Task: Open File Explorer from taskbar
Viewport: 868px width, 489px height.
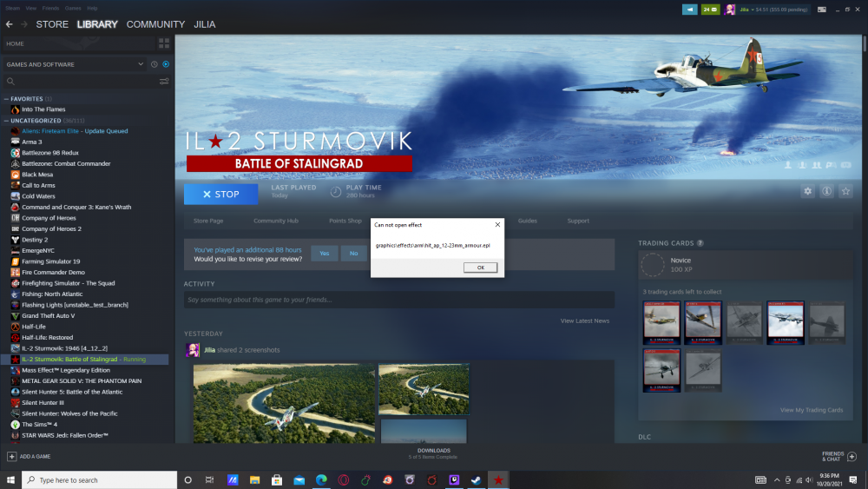Action: (x=254, y=479)
